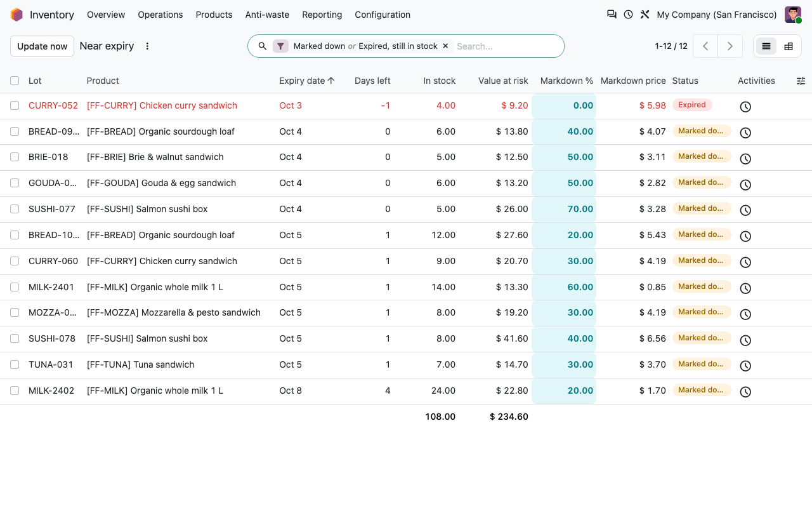Click the Update now button

click(42, 46)
